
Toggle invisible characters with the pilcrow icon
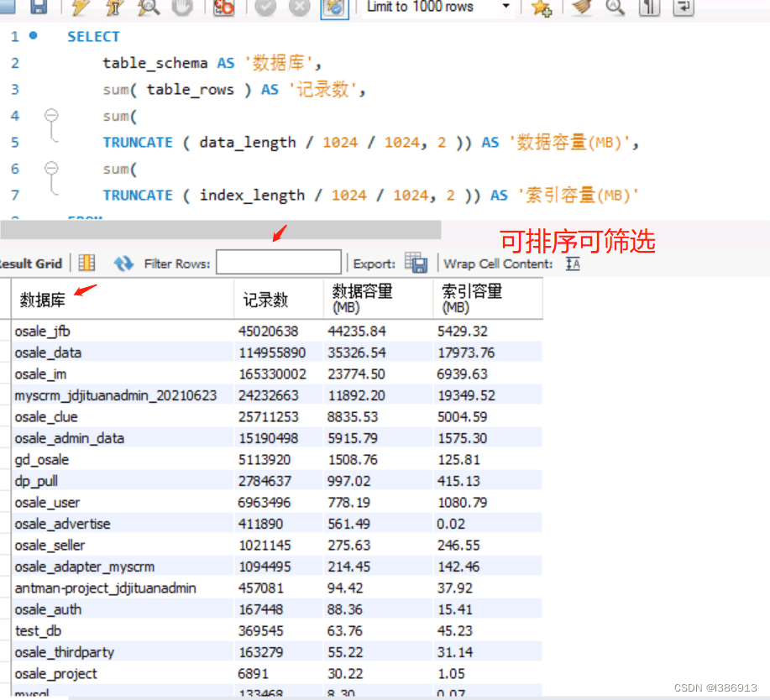coord(649,7)
